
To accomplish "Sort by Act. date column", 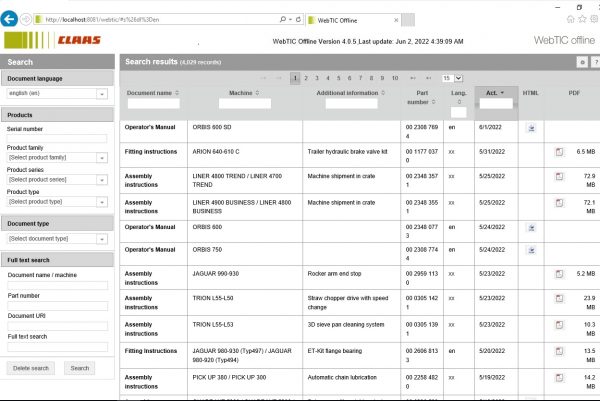I will point(495,93).
